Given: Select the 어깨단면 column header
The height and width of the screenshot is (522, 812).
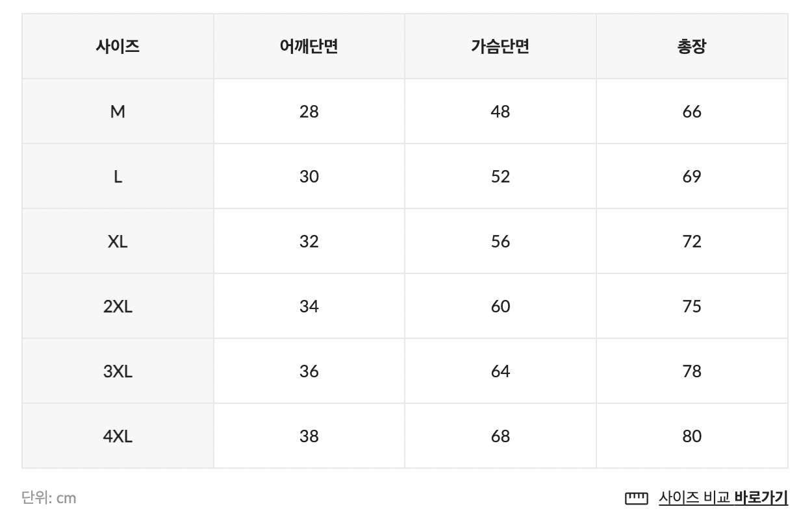Looking at the screenshot, I should tap(309, 47).
